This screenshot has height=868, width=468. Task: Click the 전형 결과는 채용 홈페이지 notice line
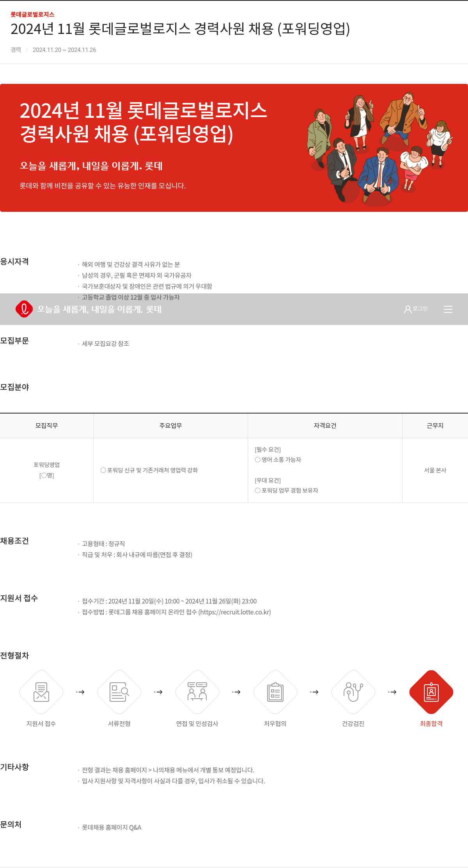coord(168,770)
